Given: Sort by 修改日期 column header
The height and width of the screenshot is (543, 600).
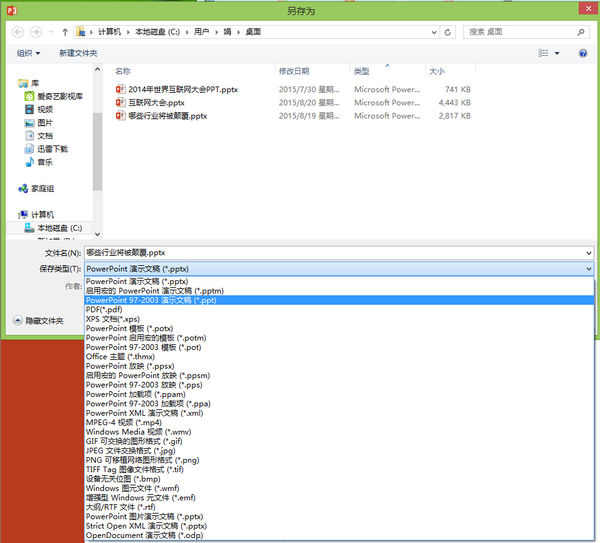Looking at the screenshot, I should [294, 71].
